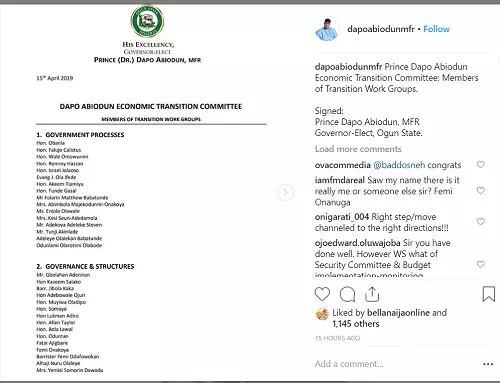Screen dimensions: 500x383
Task: Like iamfmdareal's comment heart
Action: coord(481,190)
